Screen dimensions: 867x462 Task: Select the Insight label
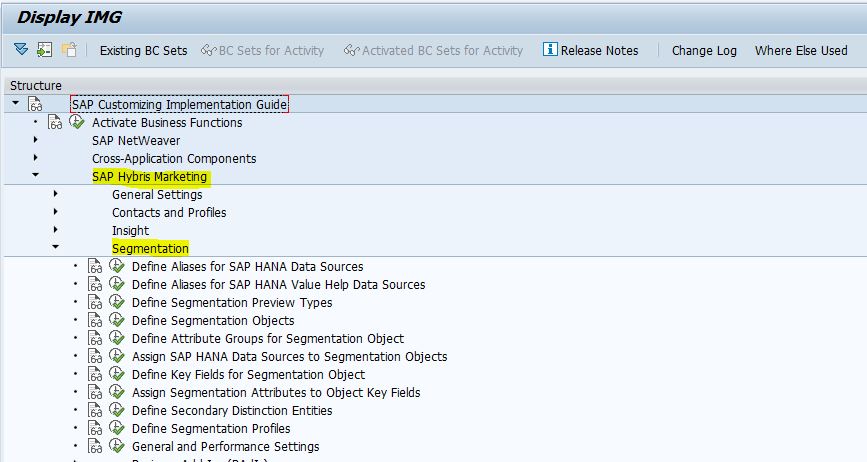coord(130,230)
